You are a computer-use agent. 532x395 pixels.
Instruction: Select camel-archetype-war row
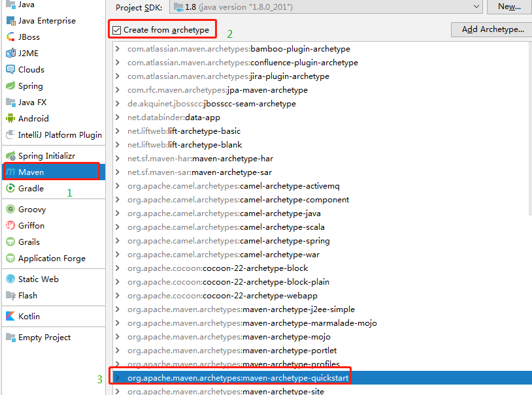321,254
